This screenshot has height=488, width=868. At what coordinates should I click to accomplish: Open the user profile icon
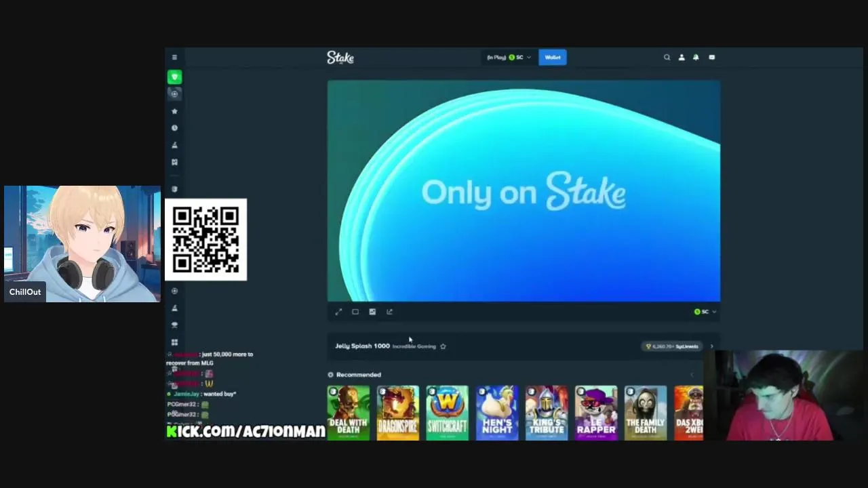(x=682, y=58)
